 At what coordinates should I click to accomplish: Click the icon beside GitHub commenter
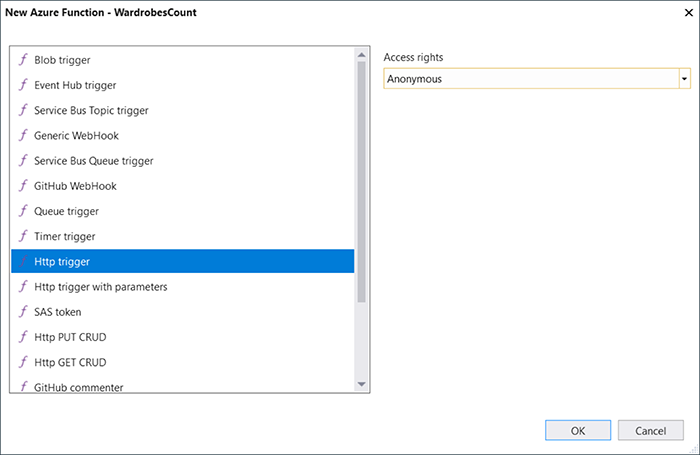23,386
